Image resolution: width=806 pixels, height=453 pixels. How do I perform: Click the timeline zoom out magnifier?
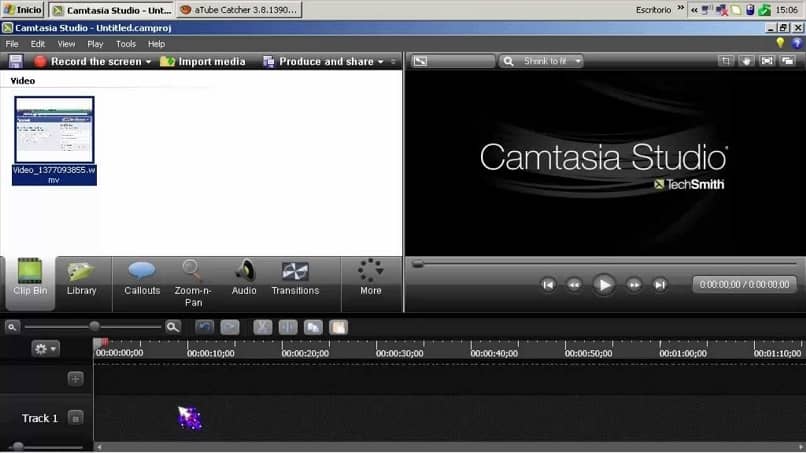coord(12,327)
